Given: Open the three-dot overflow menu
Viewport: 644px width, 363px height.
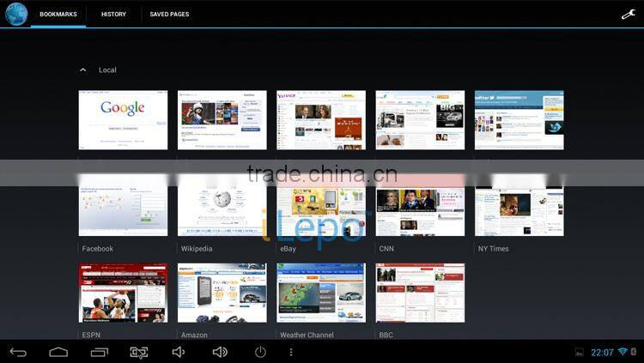Looking at the screenshot, I should click(x=291, y=352).
